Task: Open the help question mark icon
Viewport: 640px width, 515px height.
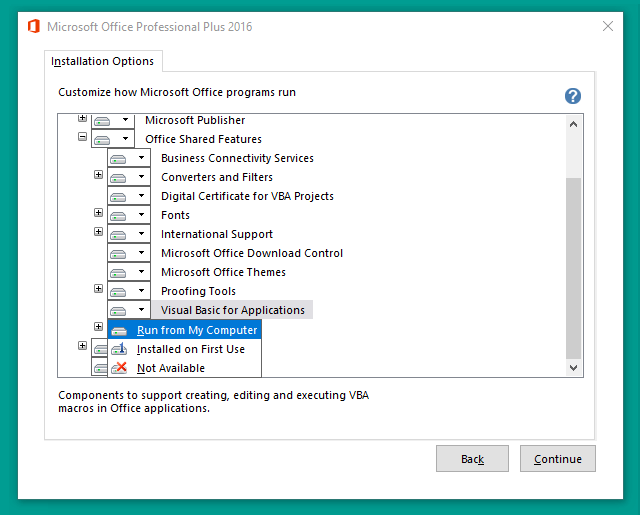Action: coord(573,96)
